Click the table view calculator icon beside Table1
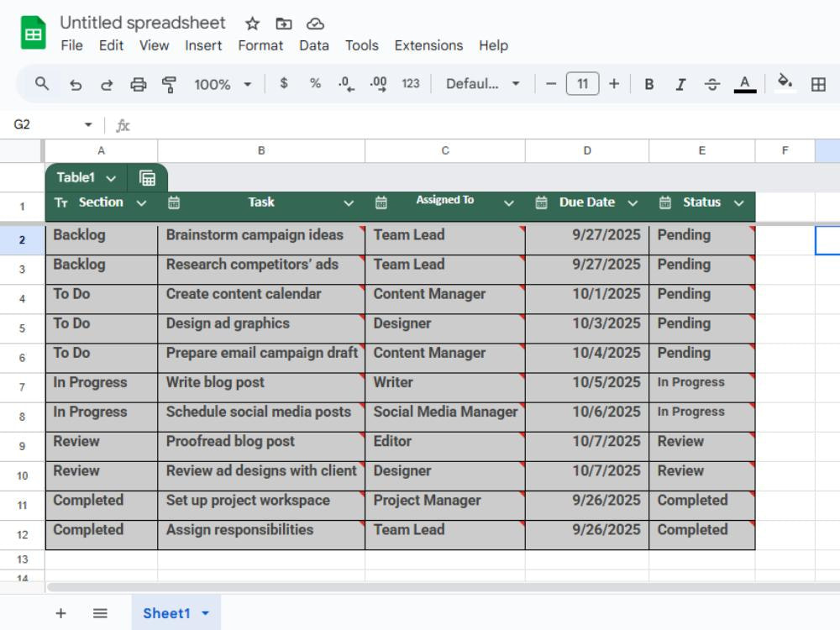Screen dimensions: 840x630 147,178
